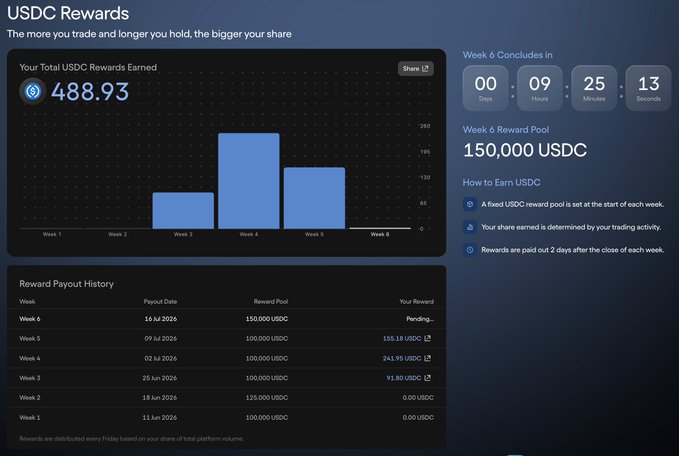Screen dimensions: 679x456
Task: Click the Reward Payout History heading
Action: coord(66,284)
